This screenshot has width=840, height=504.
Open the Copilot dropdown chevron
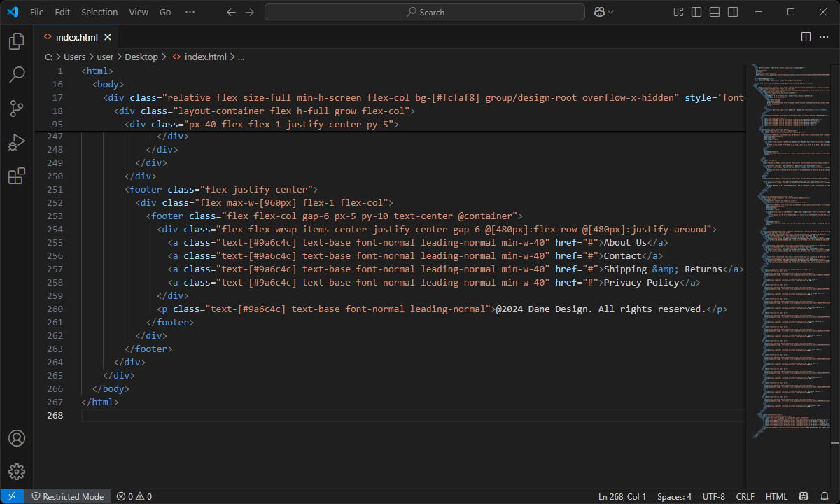[x=611, y=12]
